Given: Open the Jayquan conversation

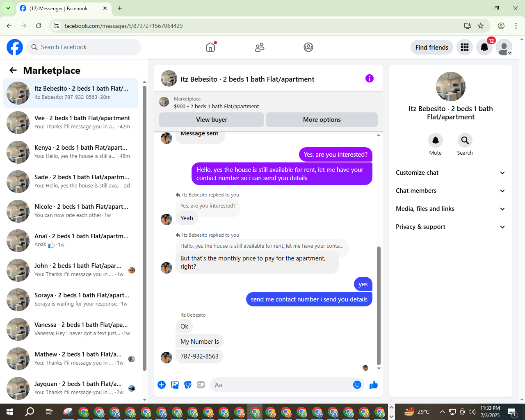Looking at the screenshot, I should 71,388.
